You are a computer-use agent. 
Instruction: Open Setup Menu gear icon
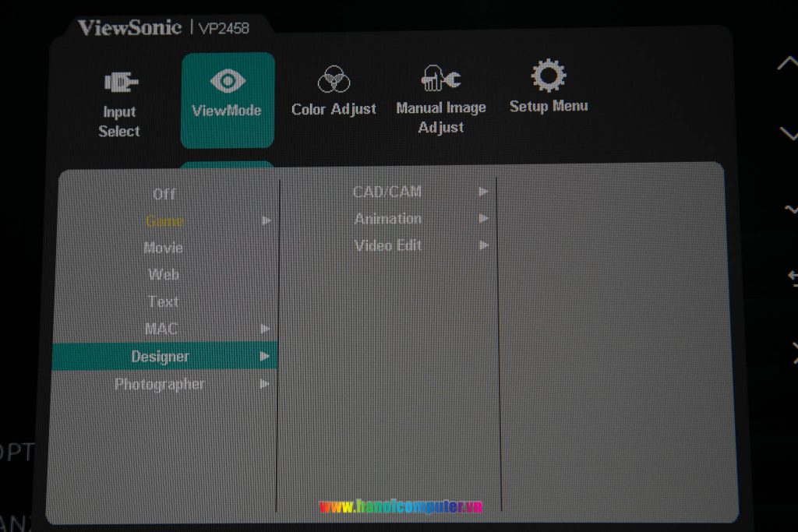[x=548, y=76]
